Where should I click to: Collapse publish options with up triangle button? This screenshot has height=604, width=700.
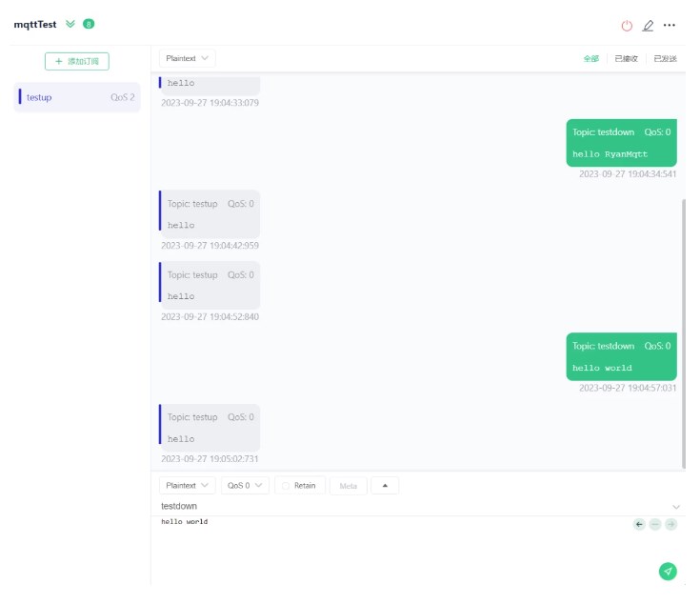click(385, 485)
